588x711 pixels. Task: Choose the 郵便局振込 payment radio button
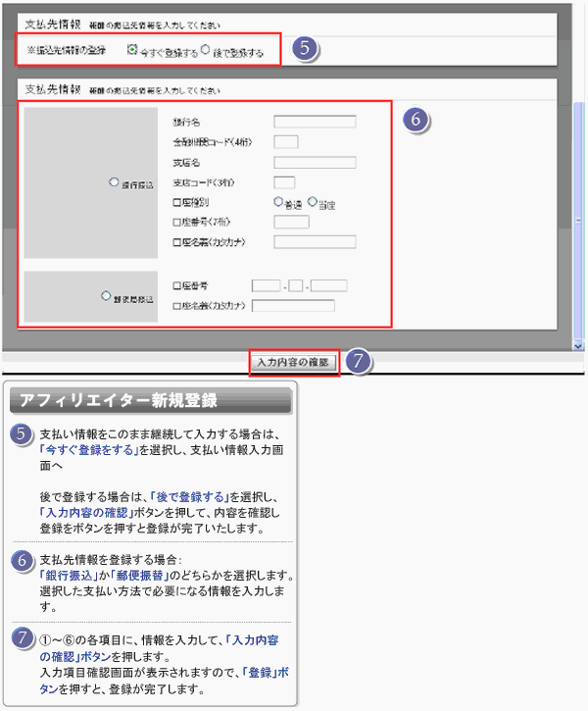[106, 295]
